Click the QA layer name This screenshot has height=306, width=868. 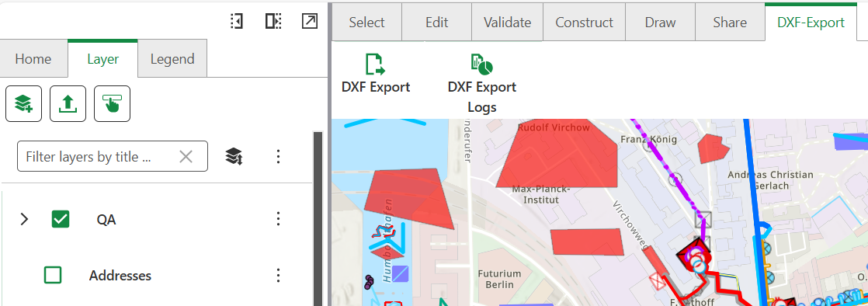click(x=106, y=220)
